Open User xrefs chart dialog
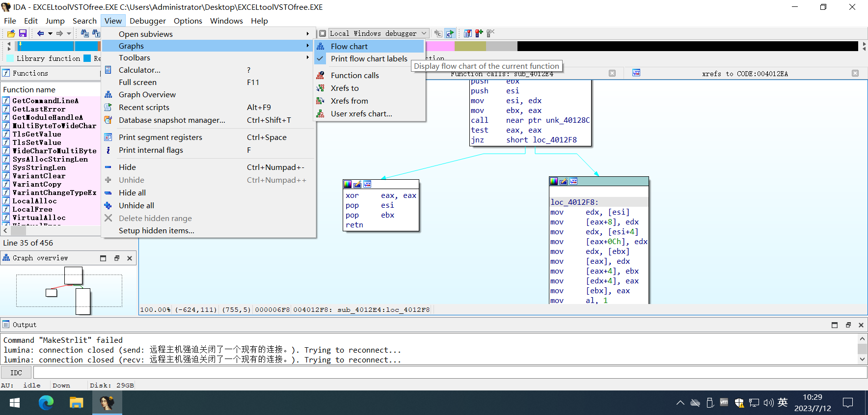This screenshot has height=415, width=868. (369, 113)
